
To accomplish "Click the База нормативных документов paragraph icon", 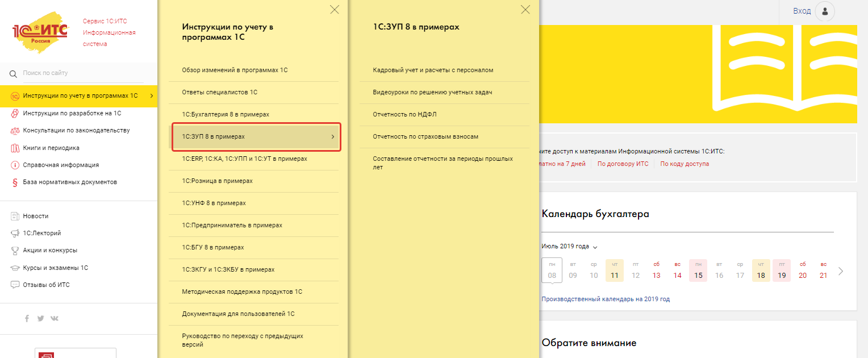I will tap(15, 182).
